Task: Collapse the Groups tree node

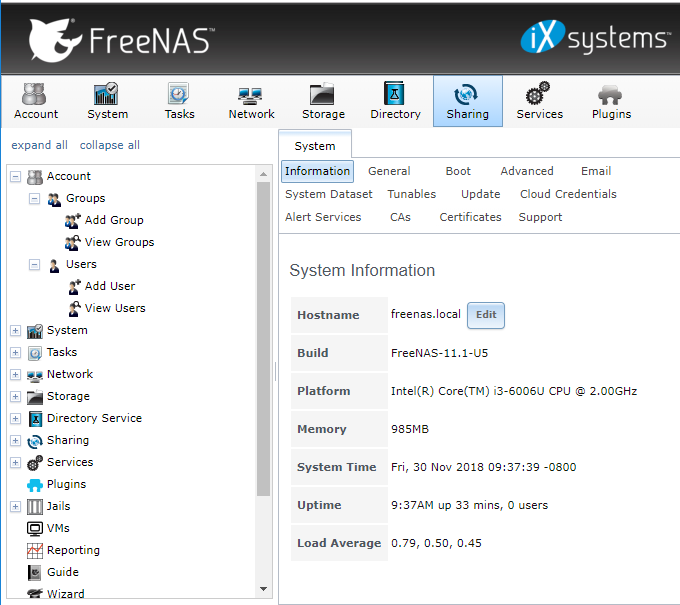Action: coord(35,199)
